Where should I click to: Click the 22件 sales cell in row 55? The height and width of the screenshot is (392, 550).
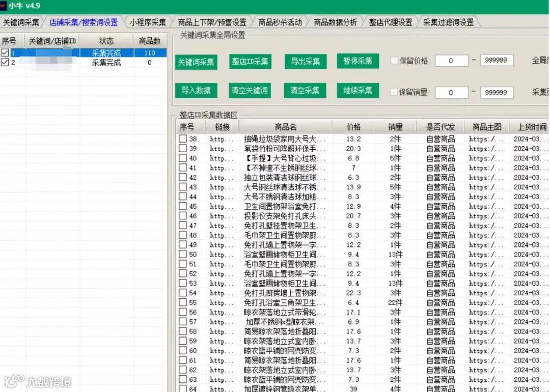pos(395,302)
